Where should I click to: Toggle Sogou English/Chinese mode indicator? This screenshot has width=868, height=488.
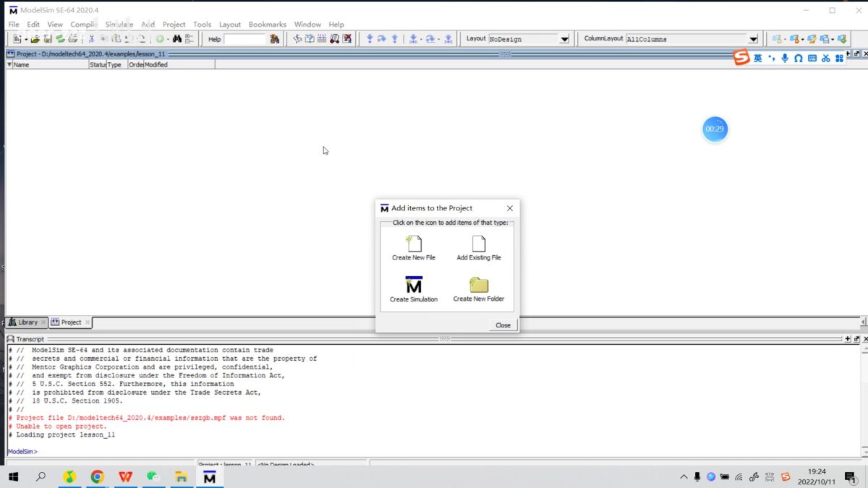tap(758, 58)
